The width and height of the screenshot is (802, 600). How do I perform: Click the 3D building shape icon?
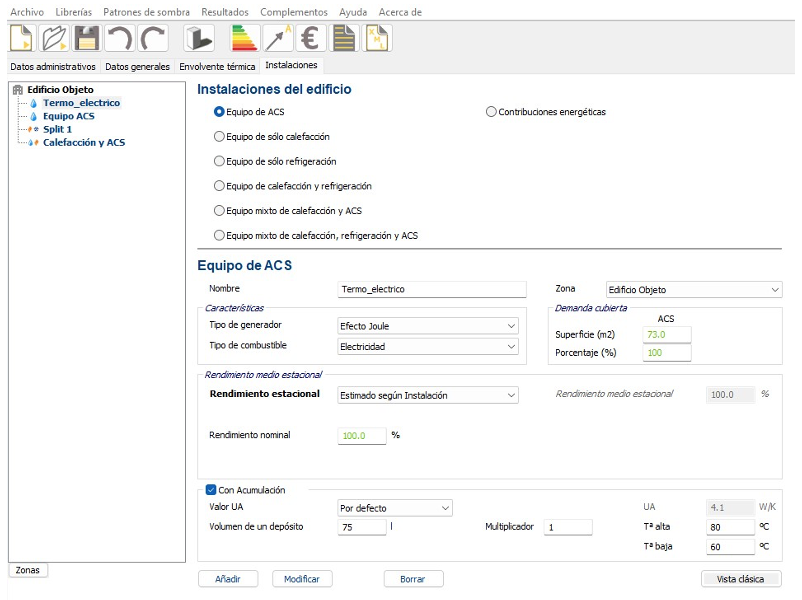pyautogui.click(x=199, y=38)
